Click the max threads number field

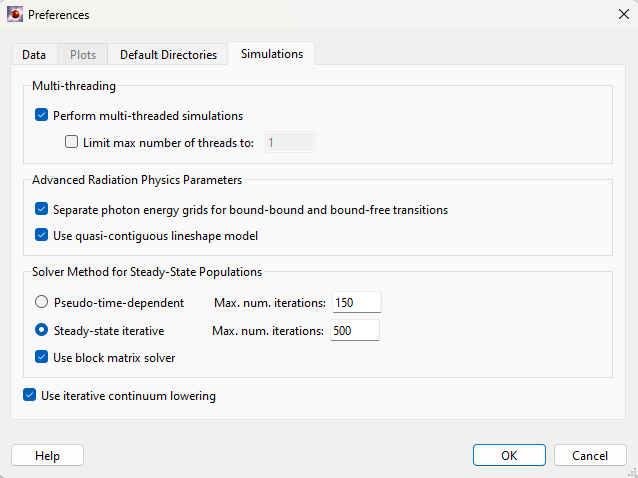click(289, 143)
